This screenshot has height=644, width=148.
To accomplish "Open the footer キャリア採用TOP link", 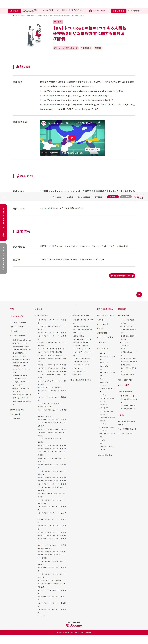I will click(x=125, y=392).
